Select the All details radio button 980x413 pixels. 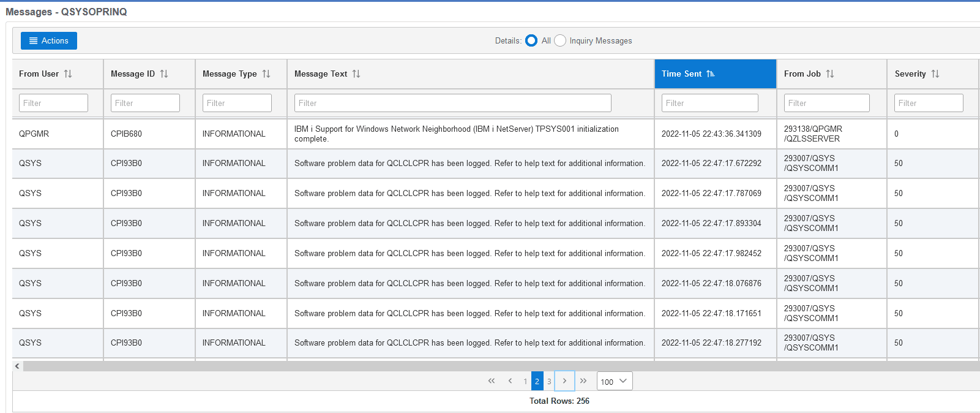531,40
